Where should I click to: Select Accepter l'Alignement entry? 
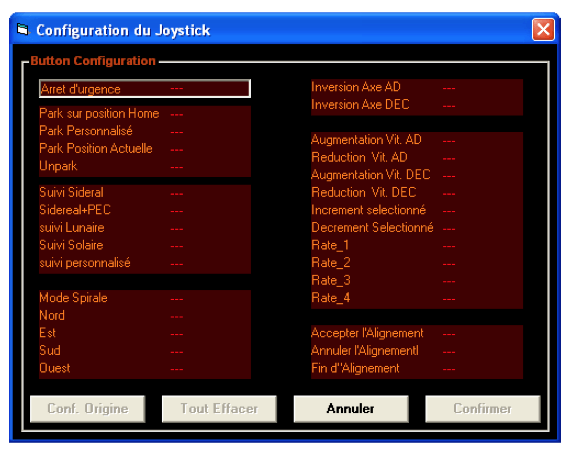point(417,333)
